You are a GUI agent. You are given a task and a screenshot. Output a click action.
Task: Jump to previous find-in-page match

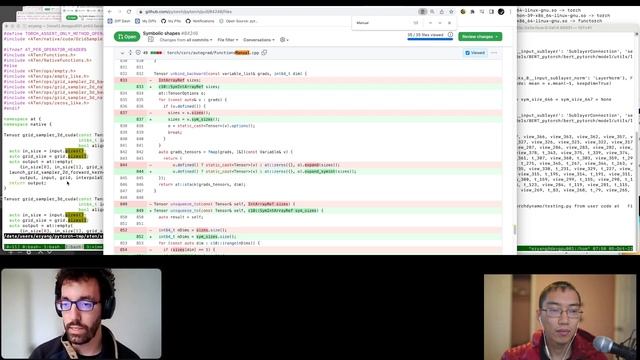[x=431, y=23]
